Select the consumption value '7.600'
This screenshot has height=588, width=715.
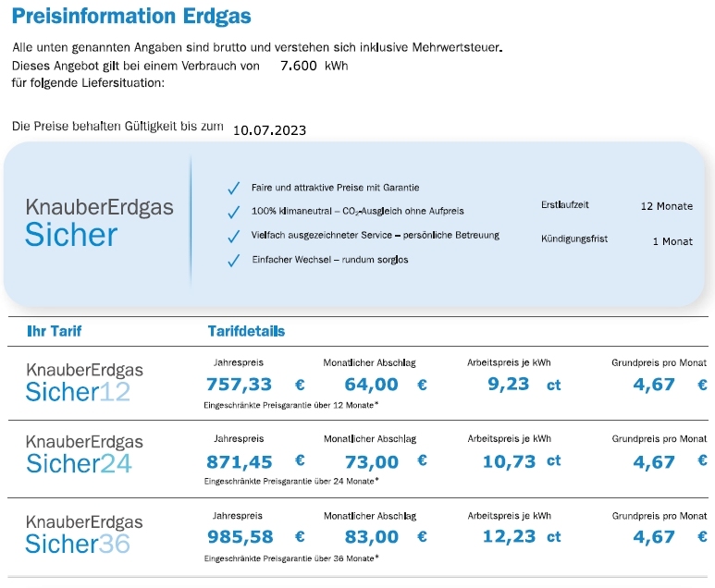click(x=299, y=66)
